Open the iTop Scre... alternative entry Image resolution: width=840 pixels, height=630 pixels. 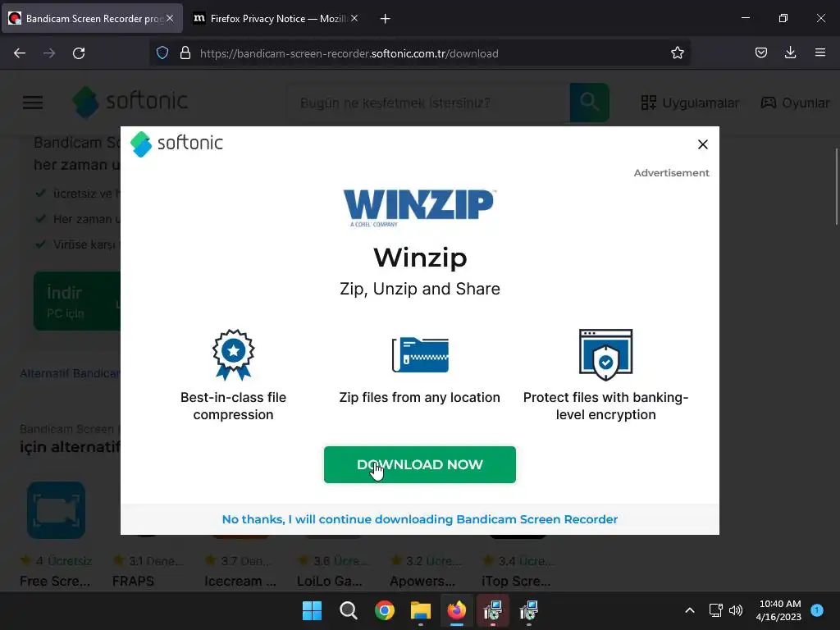(x=516, y=582)
